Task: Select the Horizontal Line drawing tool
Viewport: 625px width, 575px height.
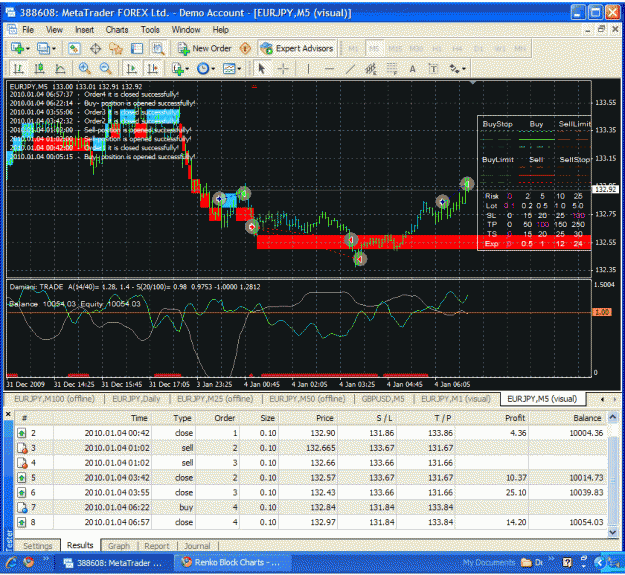Action: click(x=329, y=69)
